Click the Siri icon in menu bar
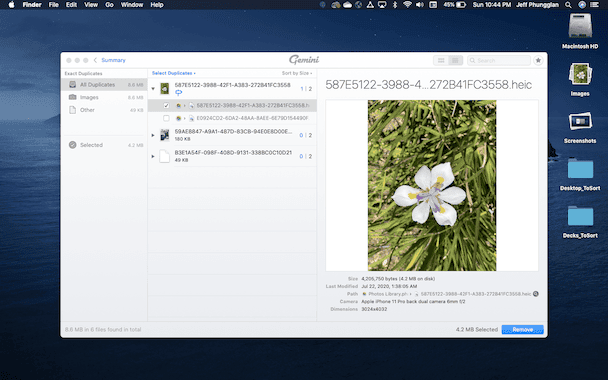608x380 pixels. 582,5
